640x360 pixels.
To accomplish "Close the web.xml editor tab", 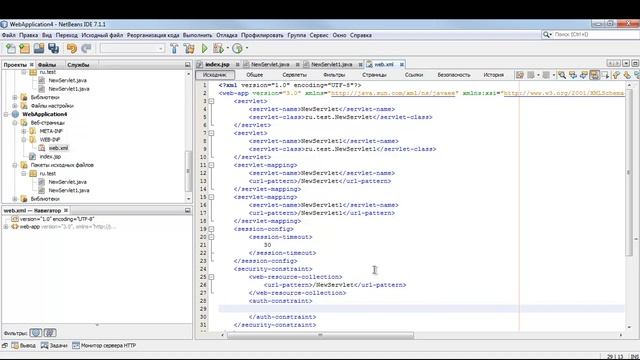I will click(402, 64).
